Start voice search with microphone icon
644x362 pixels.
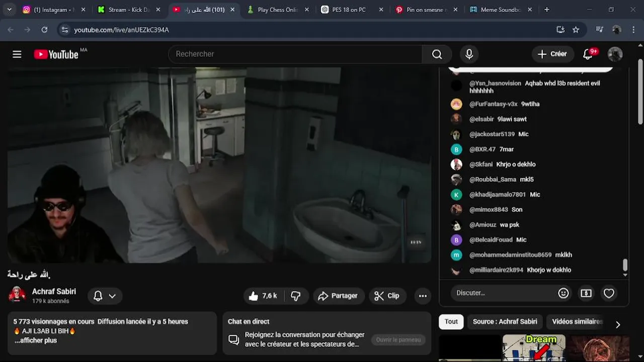[469, 54]
